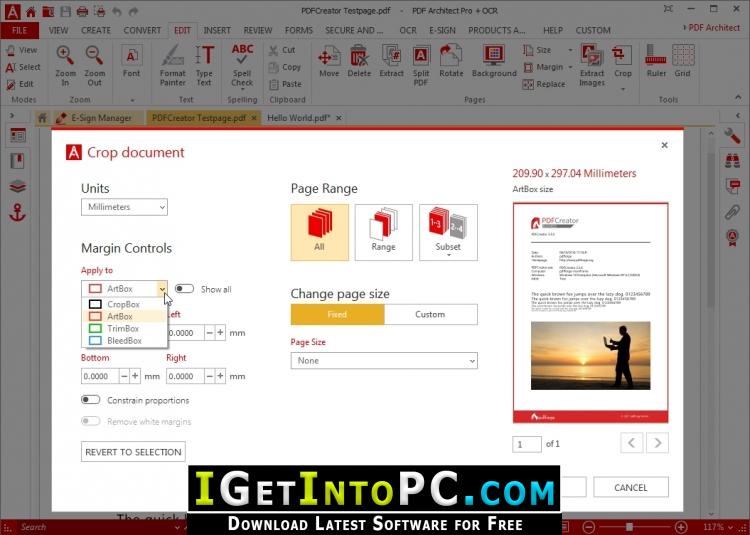Open the bookmarks sidebar panel

point(18,161)
